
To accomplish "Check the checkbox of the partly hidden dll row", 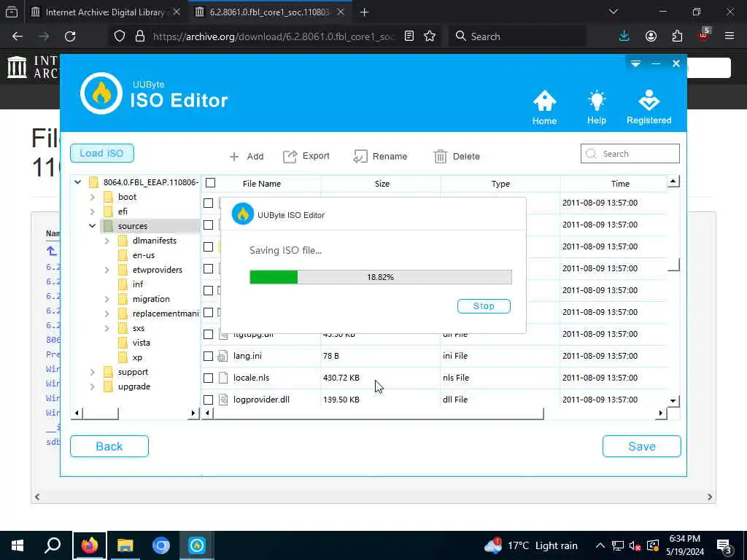I will coord(208,334).
